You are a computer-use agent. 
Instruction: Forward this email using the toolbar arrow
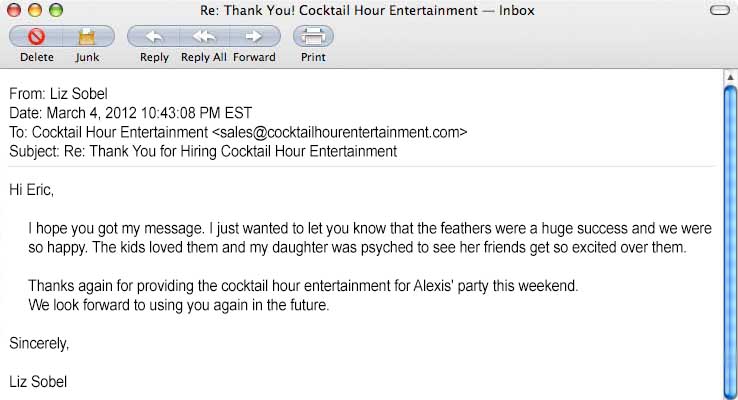pos(255,37)
